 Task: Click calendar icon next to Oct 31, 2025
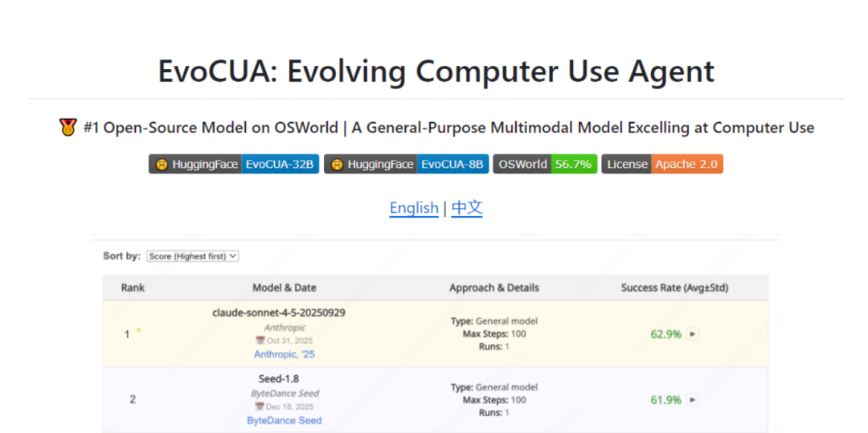260,341
